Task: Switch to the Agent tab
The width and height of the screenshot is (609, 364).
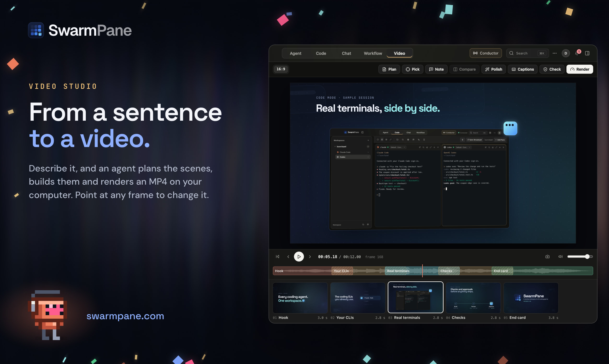Action: (295, 53)
